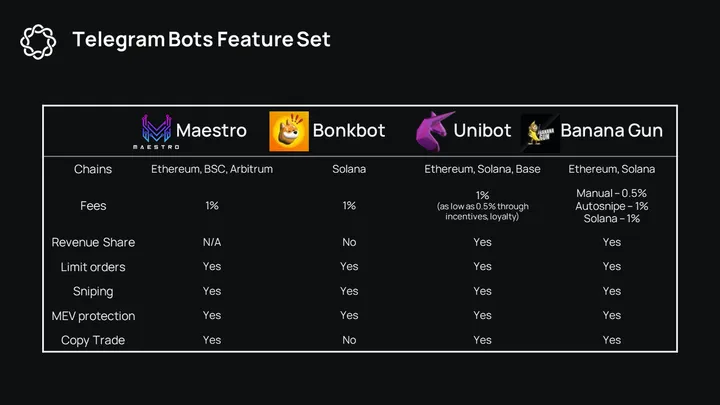The image size is (720, 405).
Task: Select the Limit orders row label
Action: (93, 266)
